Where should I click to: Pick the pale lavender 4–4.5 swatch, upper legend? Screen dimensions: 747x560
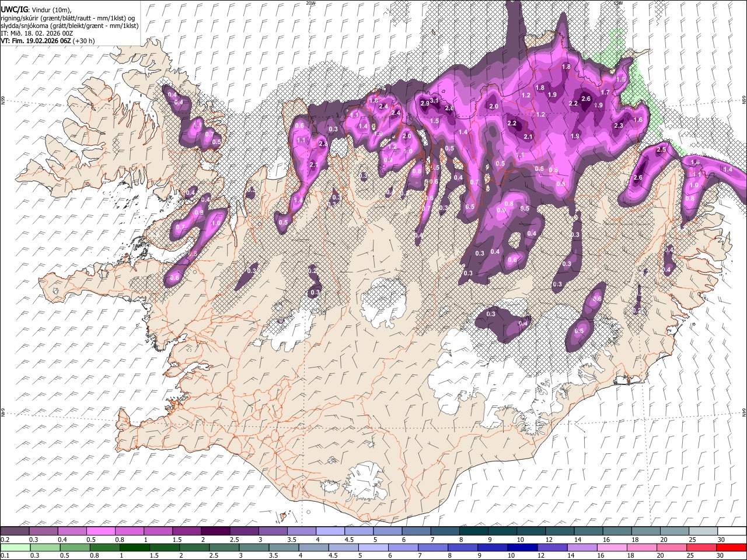[330, 531]
